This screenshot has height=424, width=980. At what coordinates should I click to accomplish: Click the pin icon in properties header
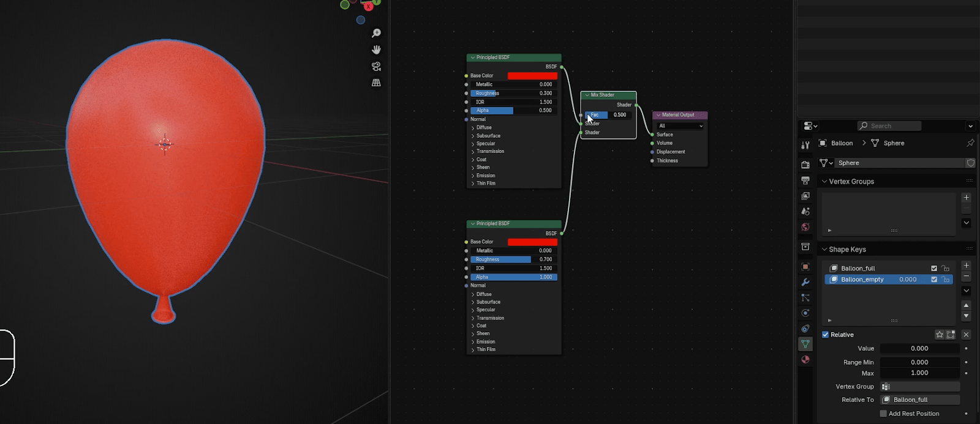click(x=970, y=143)
